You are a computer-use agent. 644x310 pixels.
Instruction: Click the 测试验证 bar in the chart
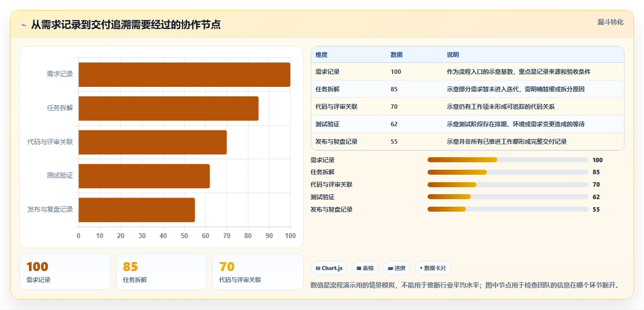tap(144, 176)
